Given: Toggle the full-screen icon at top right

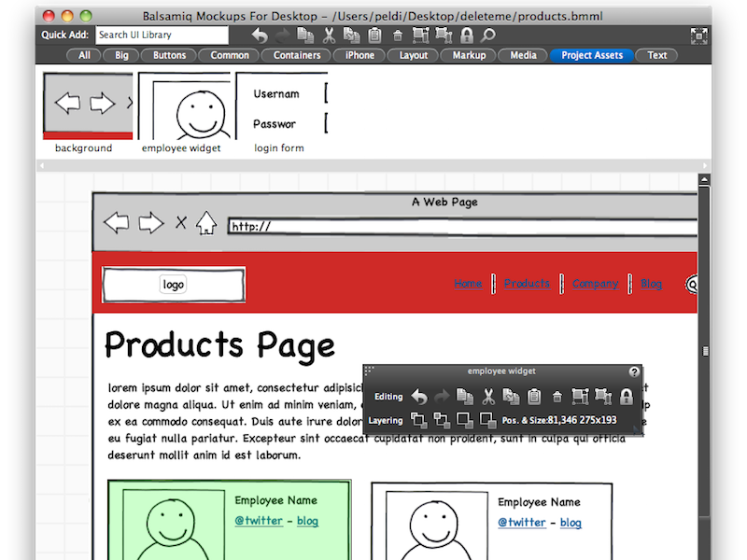Looking at the screenshot, I should (698, 35).
